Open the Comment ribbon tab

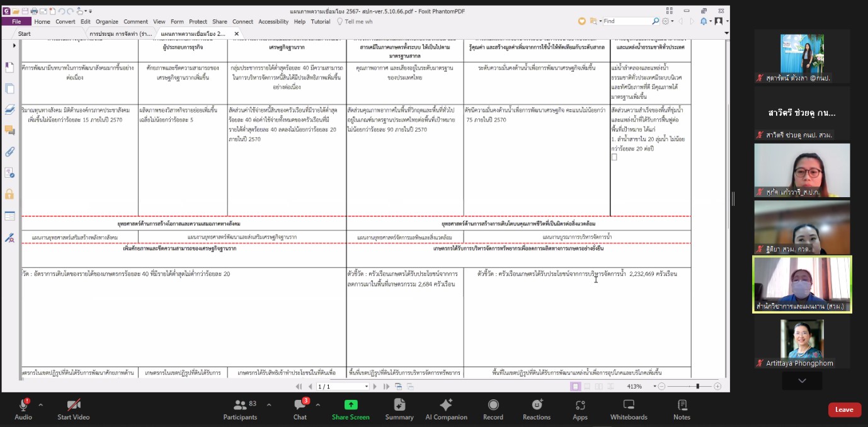pyautogui.click(x=135, y=21)
